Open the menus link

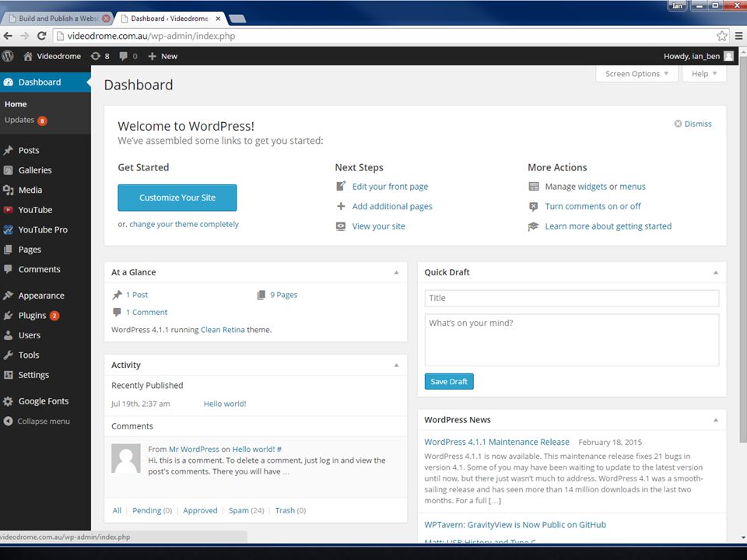pos(633,187)
